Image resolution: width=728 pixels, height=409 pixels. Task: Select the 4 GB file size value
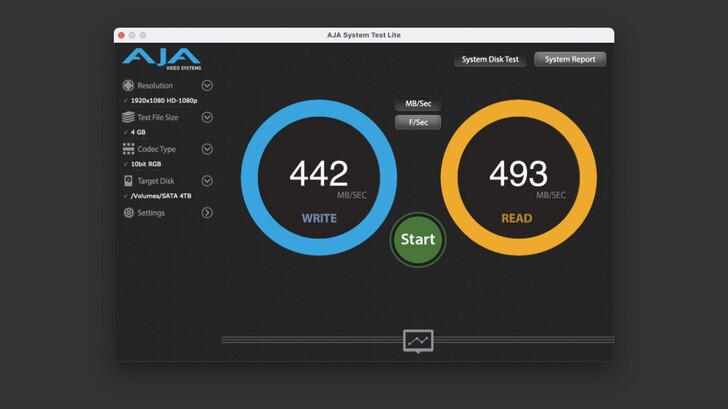(x=138, y=132)
